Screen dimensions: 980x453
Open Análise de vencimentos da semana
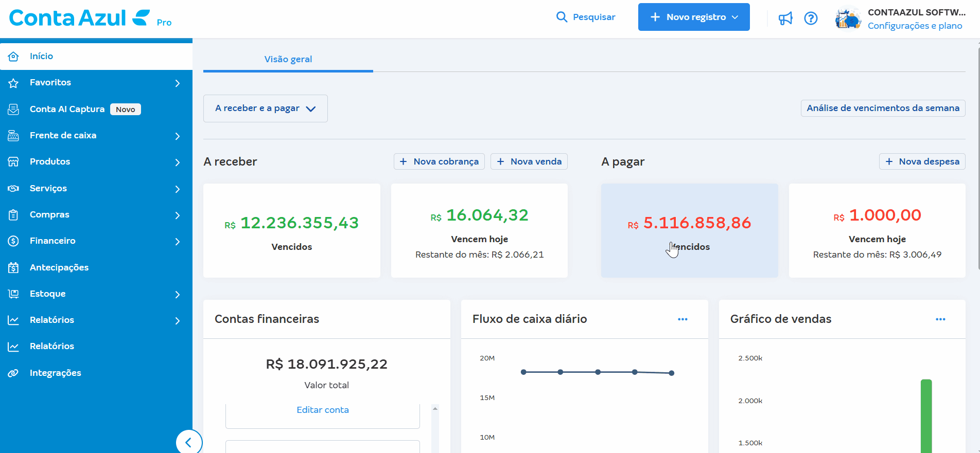pyautogui.click(x=883, y=108)
